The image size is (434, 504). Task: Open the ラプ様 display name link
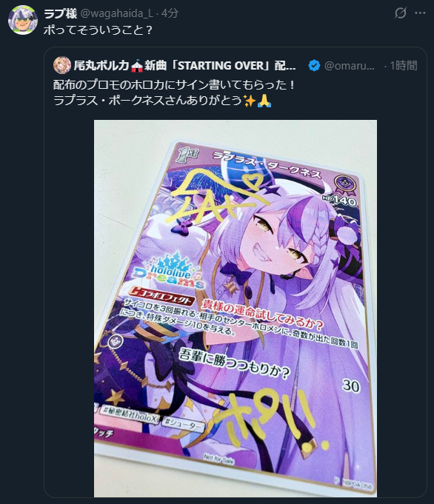click(60, 13)
